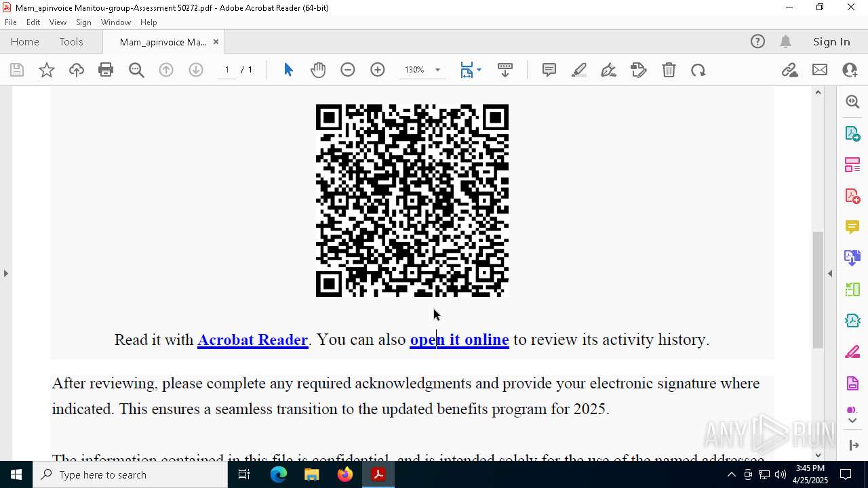Viewport: 868px width, 488px height.
Task: Click the page number field
Action: coord(227,70)
